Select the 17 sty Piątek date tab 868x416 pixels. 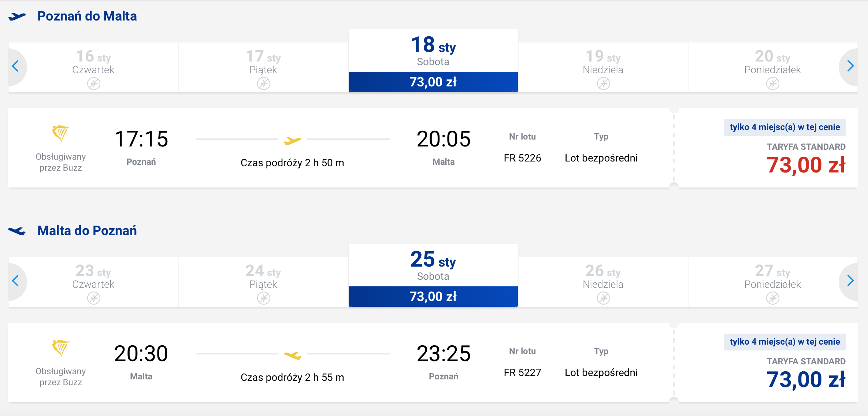click(263, 67)
